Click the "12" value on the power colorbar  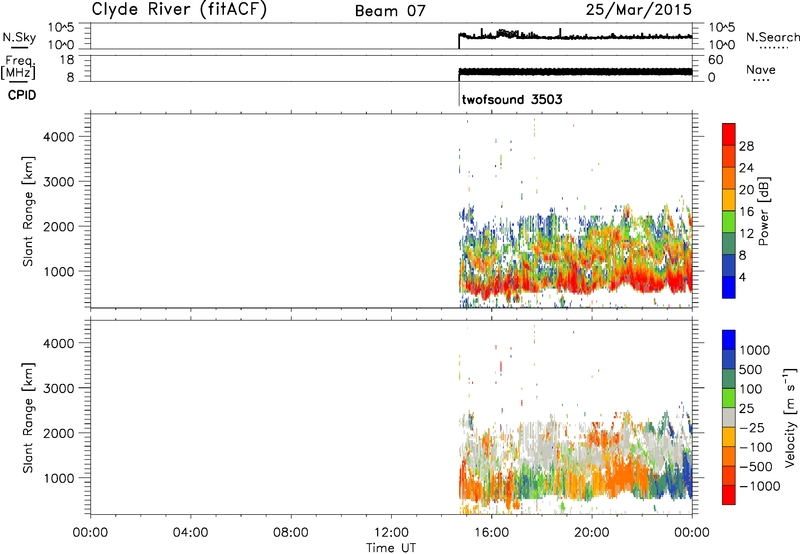pos(746,234)
